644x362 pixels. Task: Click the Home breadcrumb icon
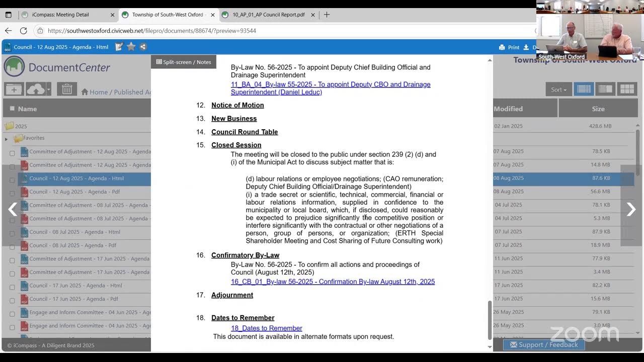tap(85, 92)
